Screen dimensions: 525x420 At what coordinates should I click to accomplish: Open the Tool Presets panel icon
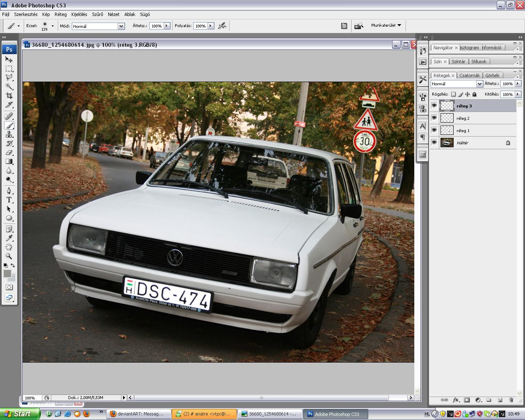point(422,80)
